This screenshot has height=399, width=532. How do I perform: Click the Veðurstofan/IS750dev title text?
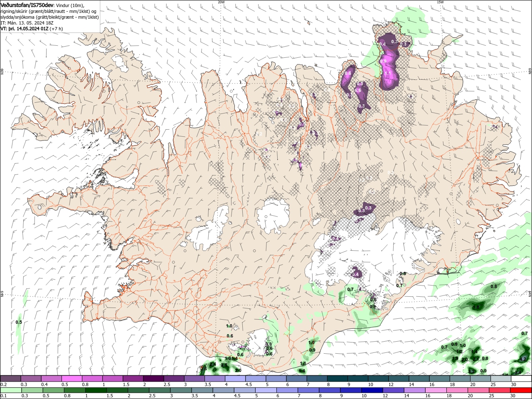(x=27, y=5)
